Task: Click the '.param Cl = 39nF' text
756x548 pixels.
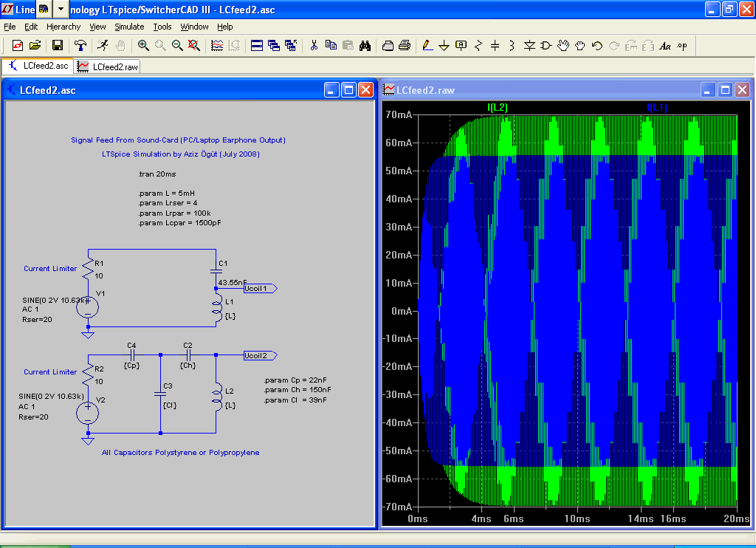Action: pos(295,400)
